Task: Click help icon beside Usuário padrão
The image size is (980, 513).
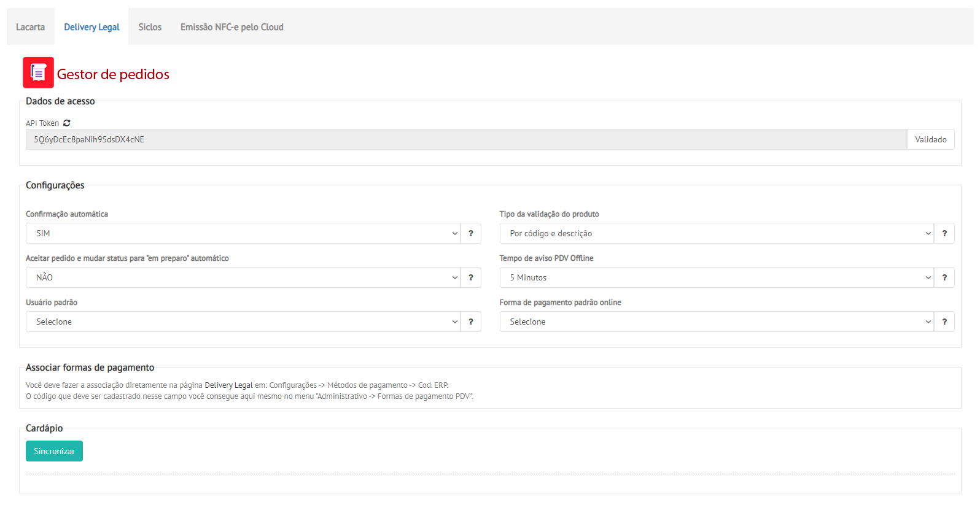Action: 471,322
